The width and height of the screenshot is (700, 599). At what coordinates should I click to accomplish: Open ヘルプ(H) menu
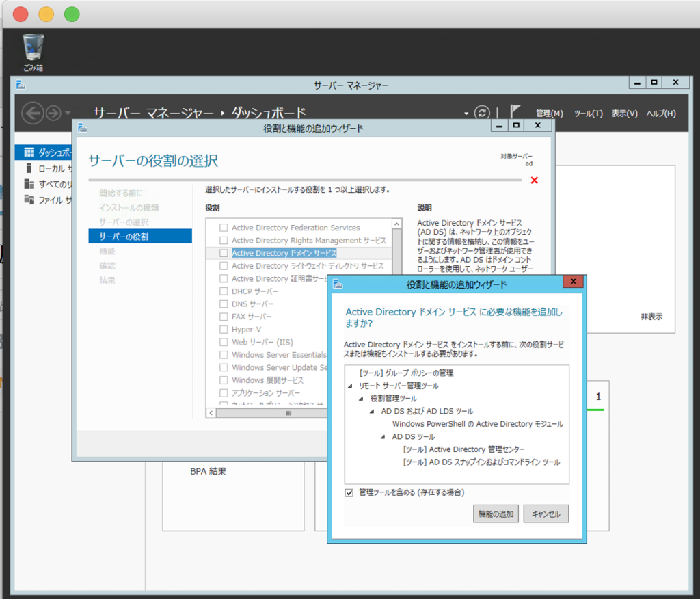(661, 114)
